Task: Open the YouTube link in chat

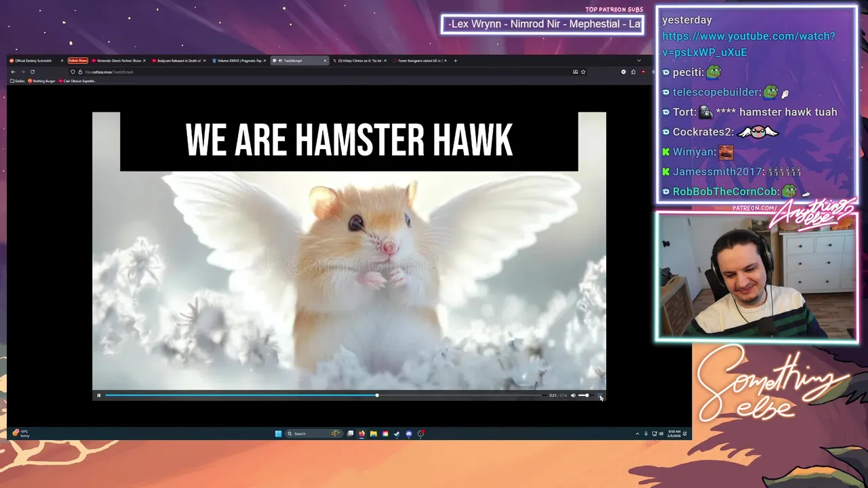Action: click(749, 44)
